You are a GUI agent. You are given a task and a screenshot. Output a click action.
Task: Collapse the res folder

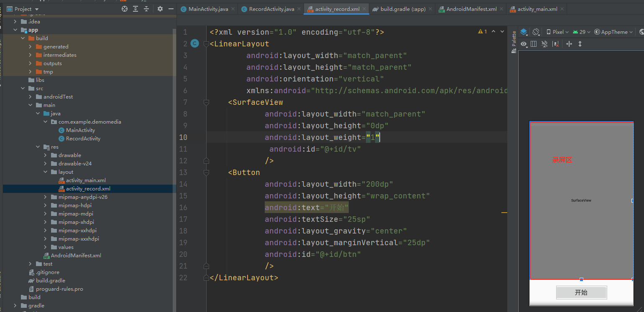point(38,147)
